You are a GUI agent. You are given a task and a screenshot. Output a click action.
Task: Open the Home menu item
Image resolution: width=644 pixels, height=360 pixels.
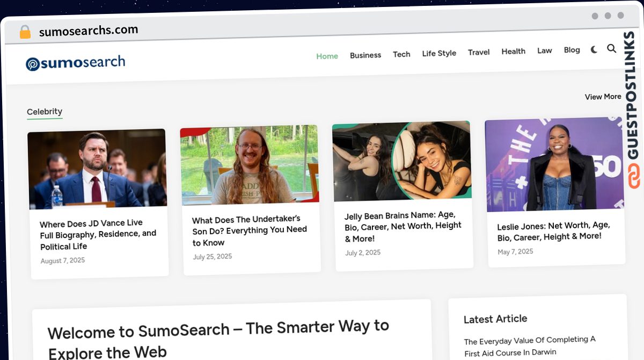tap(327, 56)
